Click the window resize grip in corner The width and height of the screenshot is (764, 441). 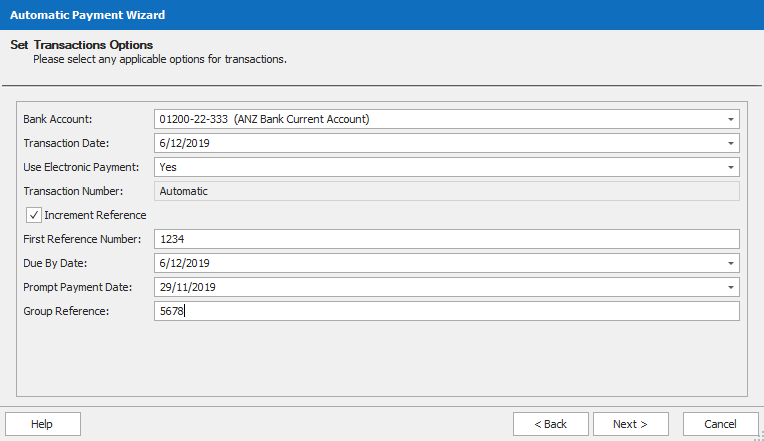757,434
